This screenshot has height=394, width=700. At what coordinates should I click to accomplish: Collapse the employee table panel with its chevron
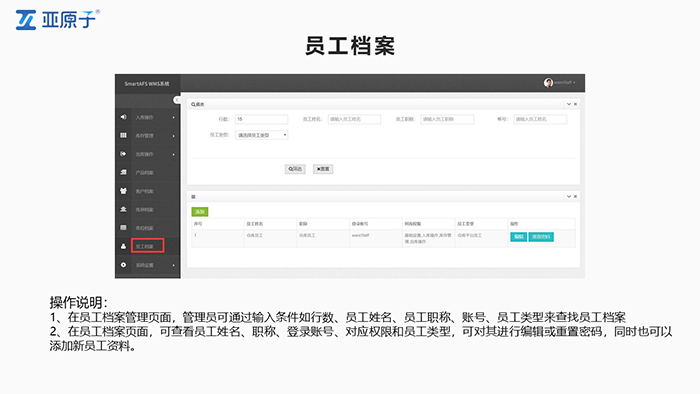tap(569, 196)
